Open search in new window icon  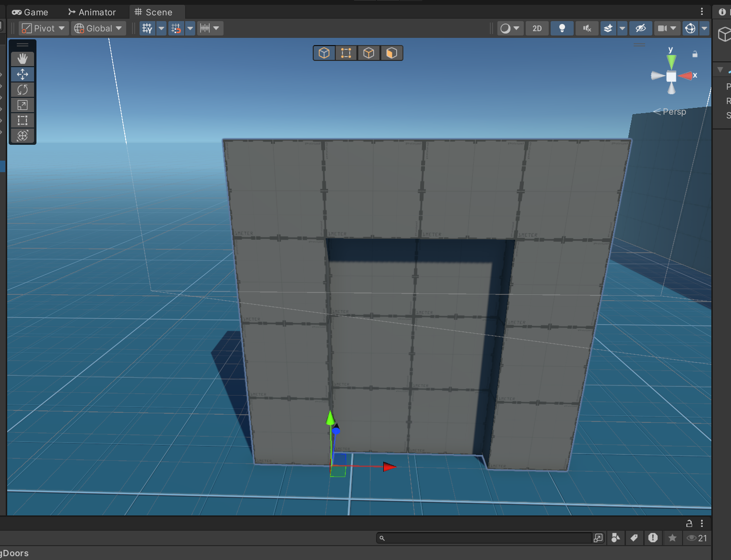coord(598,538)
